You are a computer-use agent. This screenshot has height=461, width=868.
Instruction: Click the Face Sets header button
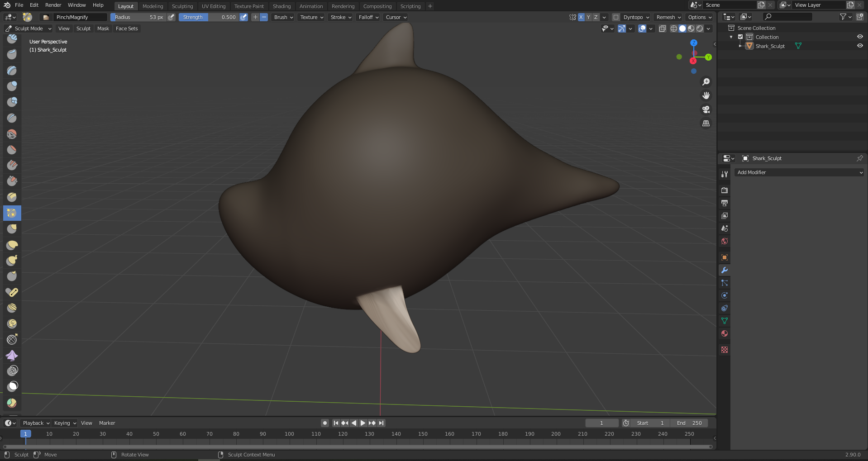coord(127,29)
